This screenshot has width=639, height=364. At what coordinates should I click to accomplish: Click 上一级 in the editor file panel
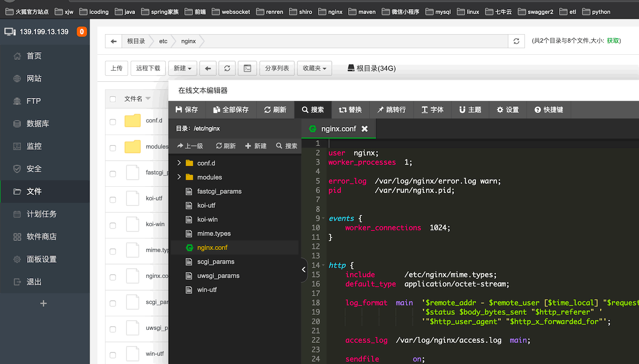click(x=190, y=146)
